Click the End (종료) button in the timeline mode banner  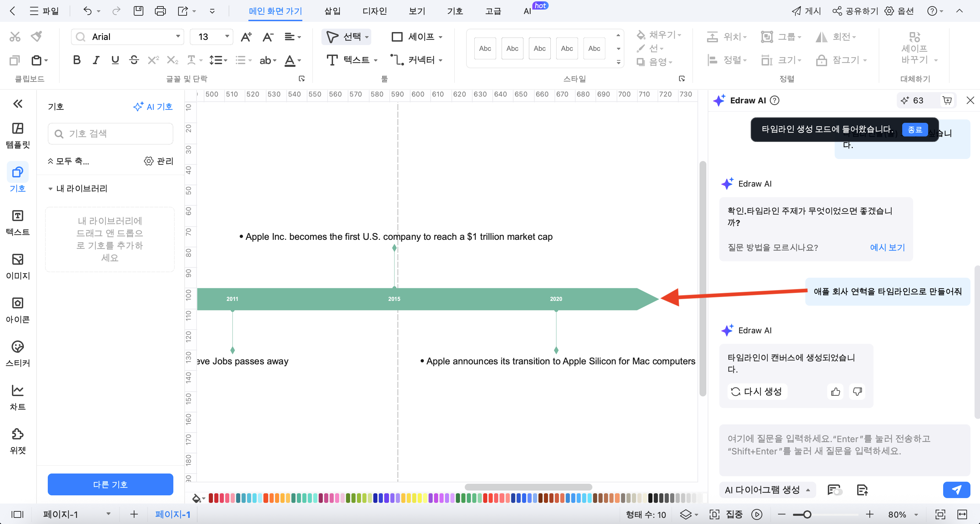tap(914, 130)
